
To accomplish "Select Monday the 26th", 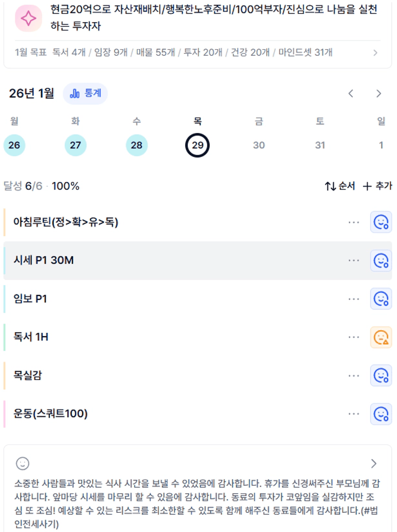I will tap(14, 145).
